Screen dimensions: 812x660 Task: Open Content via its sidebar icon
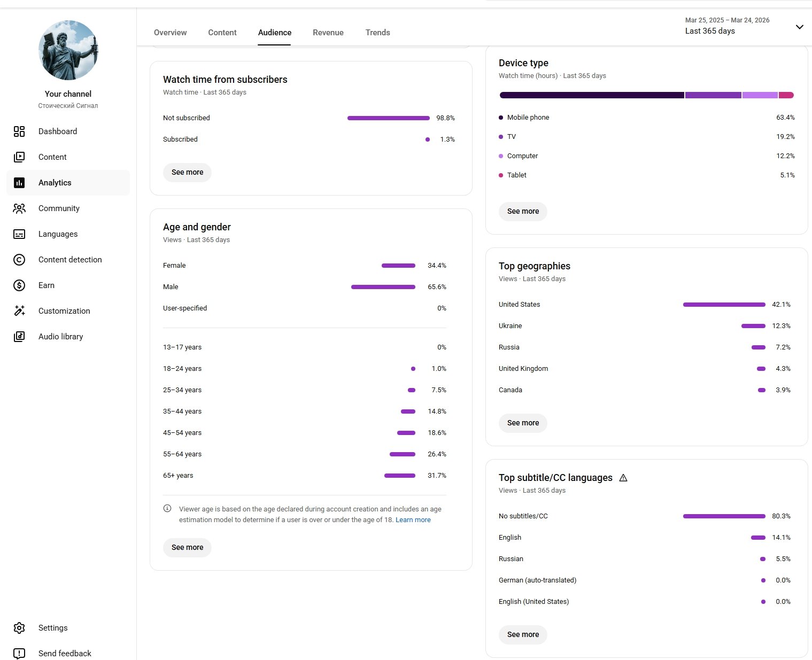pos(19,157)
